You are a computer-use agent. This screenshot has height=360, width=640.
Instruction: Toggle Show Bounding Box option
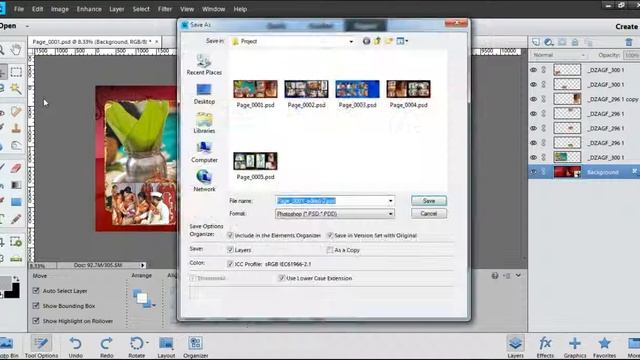(36, 306)
